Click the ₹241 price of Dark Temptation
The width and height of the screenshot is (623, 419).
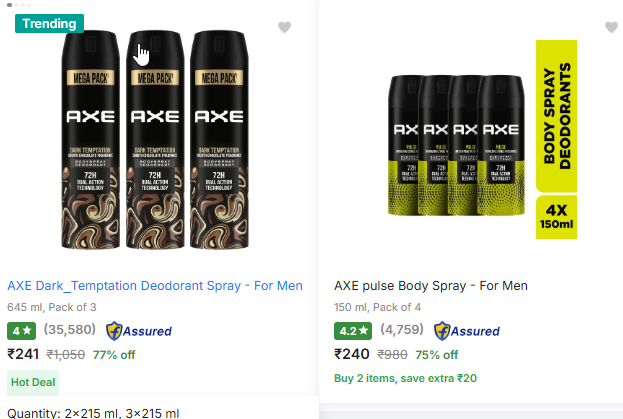click(23, 354)
